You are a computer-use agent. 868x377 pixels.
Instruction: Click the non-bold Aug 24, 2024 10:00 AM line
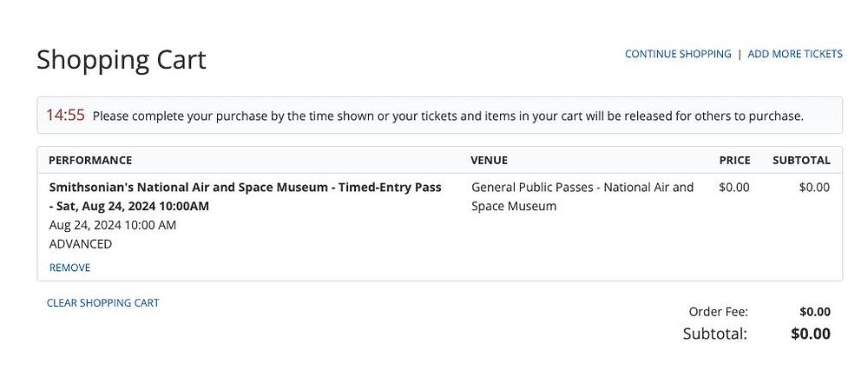click(113, 225)
